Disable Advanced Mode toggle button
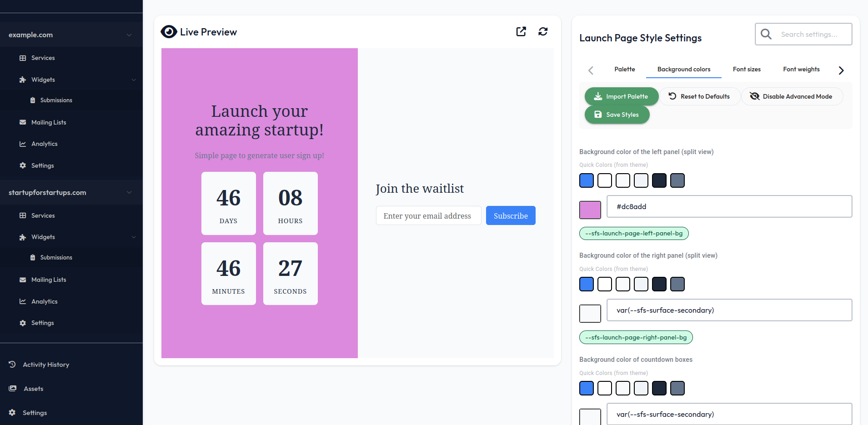This screenshot has height=425, width=868. click(792, 96)
